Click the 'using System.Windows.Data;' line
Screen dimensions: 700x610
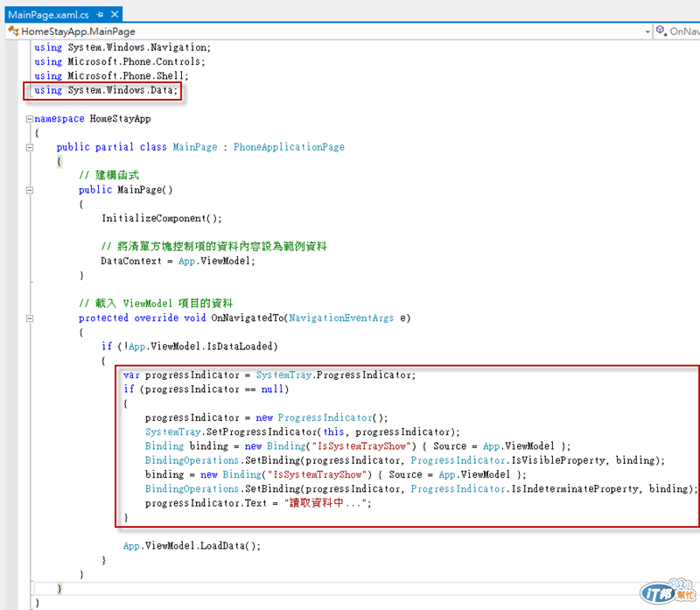[106, 90]
